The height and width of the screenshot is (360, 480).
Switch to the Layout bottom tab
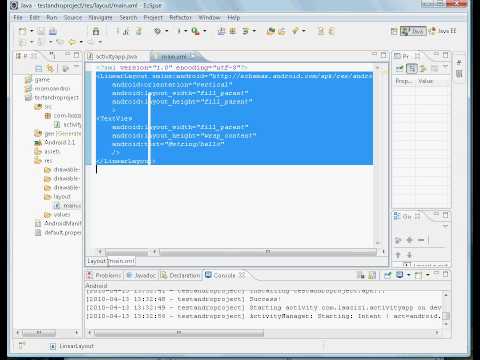pyautogui.click(x=96, y=261)
